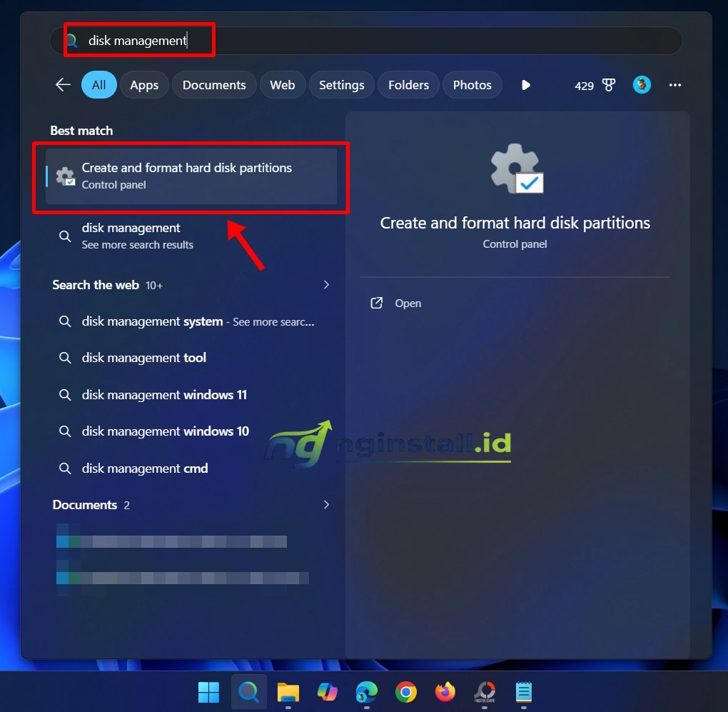728x712 pixels.
Task: Expand the Documents results section
Action: point(326,504)
